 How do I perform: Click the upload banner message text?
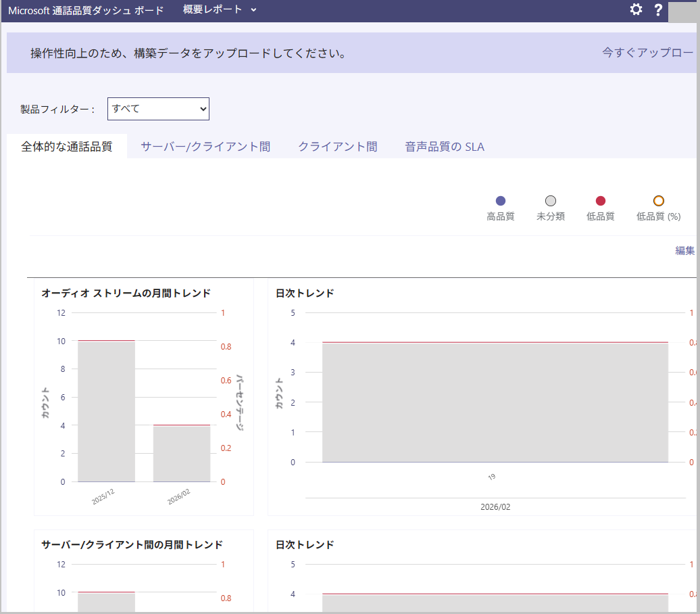point(188,53)
